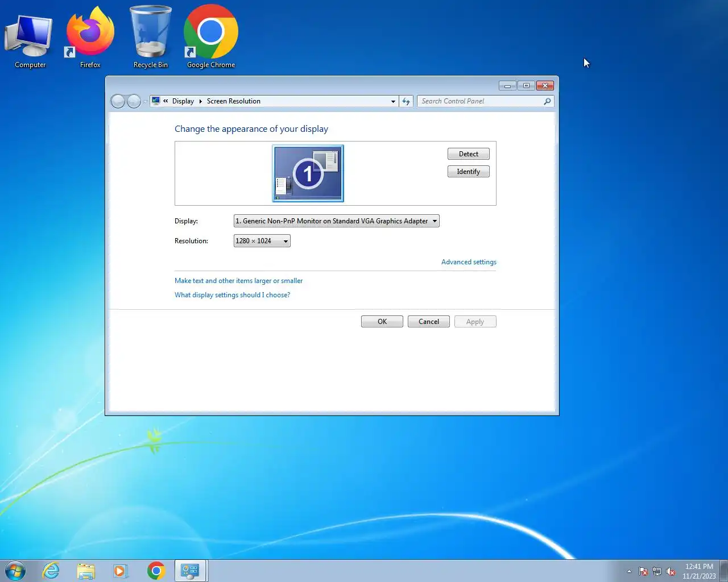The image size is (728, 582).
Task: Open the Computer desktop icon
Action: (x=30, y=37)
